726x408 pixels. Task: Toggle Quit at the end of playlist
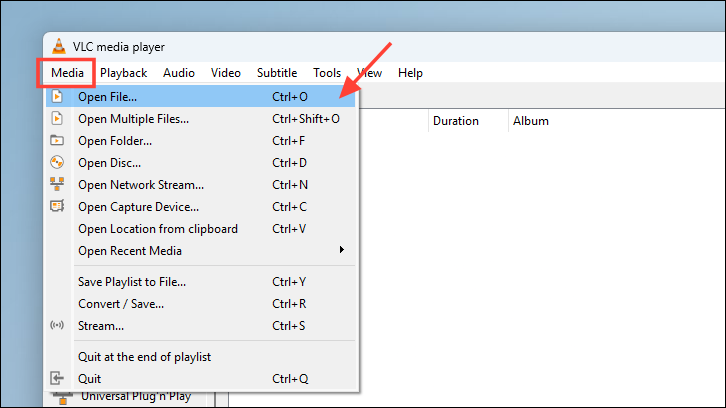[x=144, y=357]
